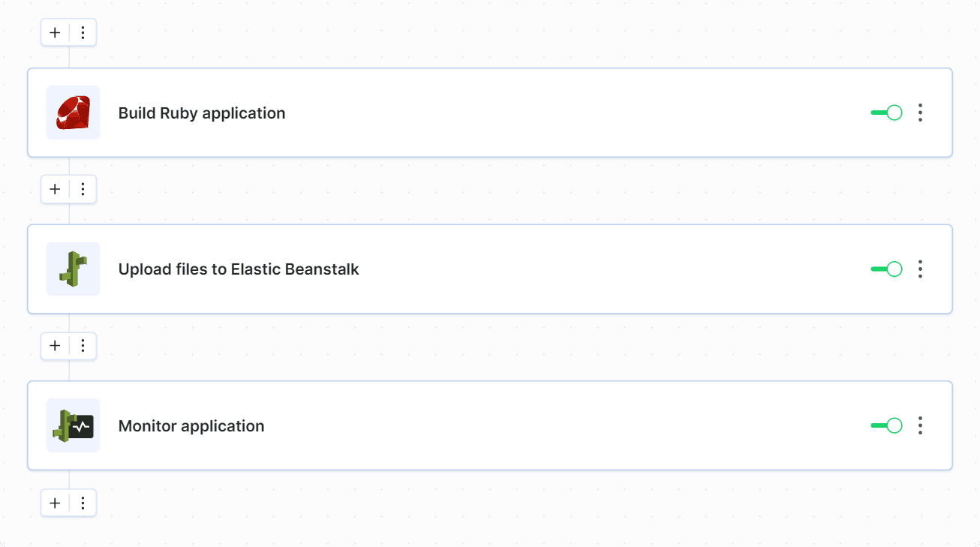This screenshot has width=980, height=547.
Task: Open the menu between Beanstalk and Monitor steps
Action: (83, 346)
